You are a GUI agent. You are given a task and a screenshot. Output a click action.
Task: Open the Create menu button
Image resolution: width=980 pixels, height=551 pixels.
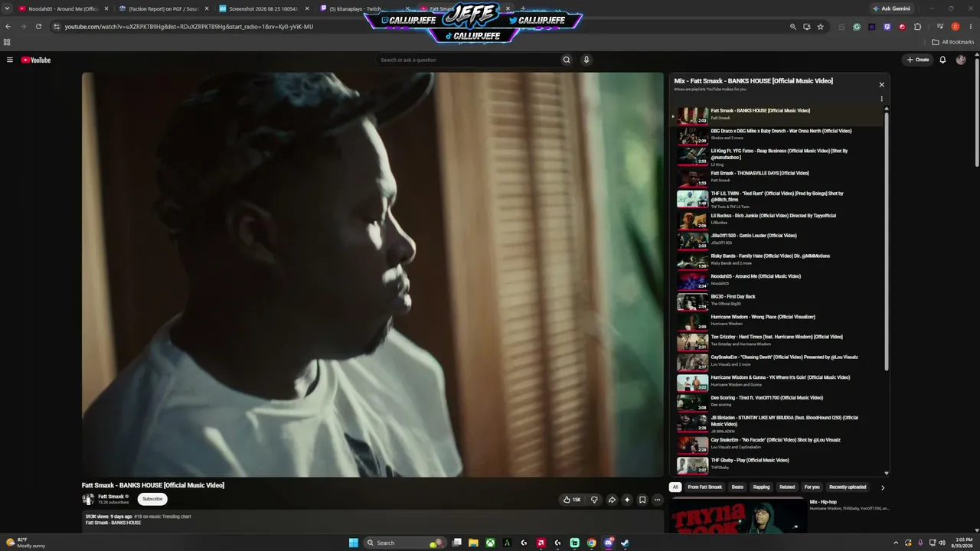[x=918, y=60]
